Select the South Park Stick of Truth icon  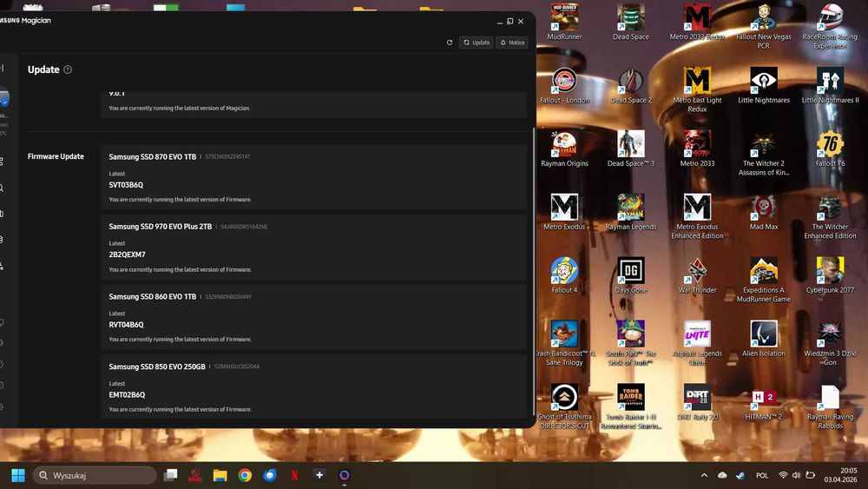630,343
